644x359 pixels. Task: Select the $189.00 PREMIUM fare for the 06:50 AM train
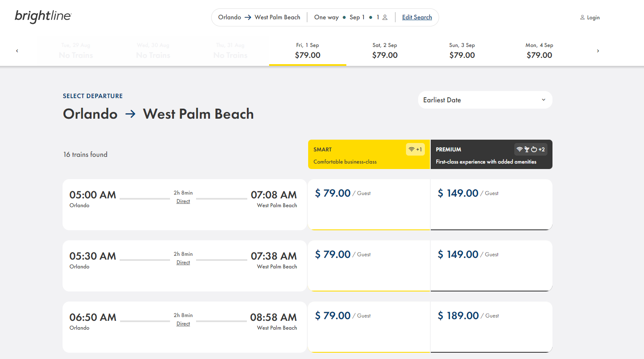point(491,327)
